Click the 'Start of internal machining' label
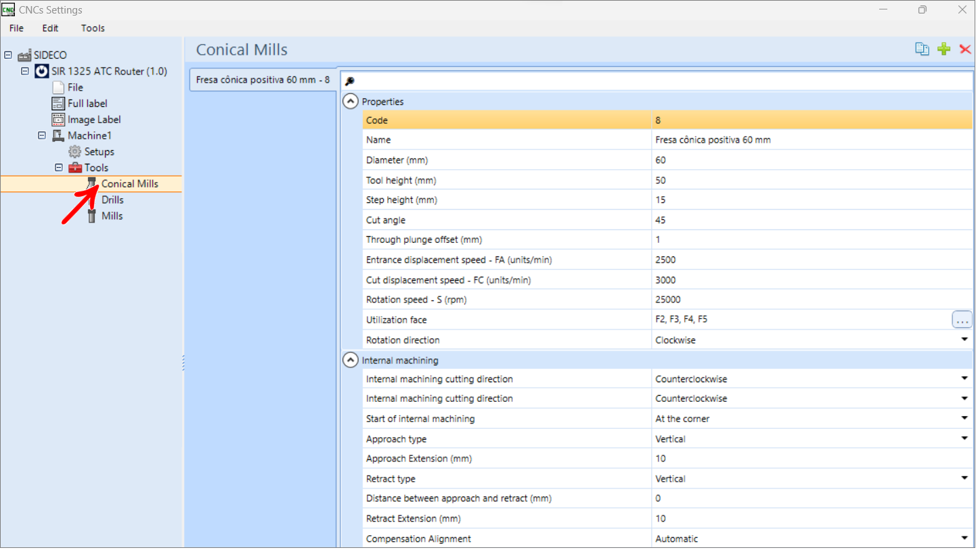 420,419
